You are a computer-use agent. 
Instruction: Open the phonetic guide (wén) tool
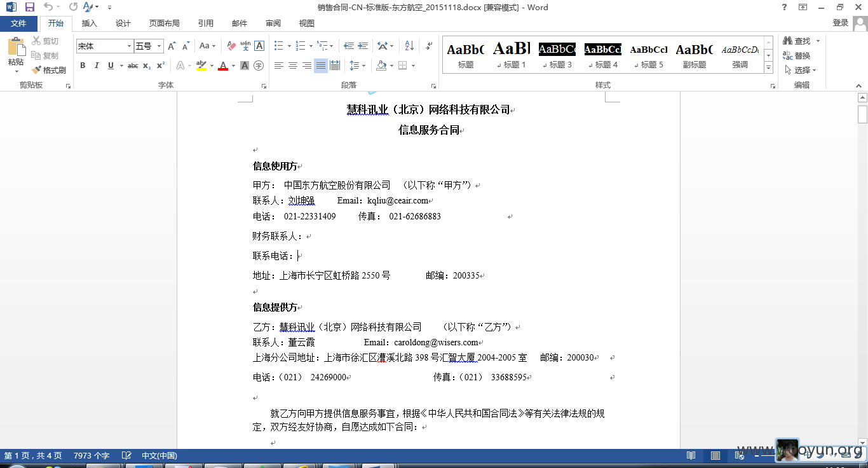tap(245, 46)
